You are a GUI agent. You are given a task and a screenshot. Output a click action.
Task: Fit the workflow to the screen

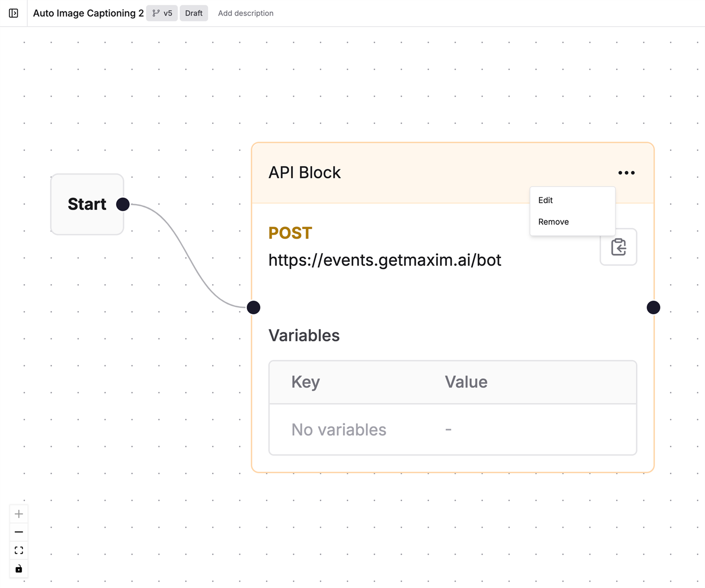coord(19,550)
